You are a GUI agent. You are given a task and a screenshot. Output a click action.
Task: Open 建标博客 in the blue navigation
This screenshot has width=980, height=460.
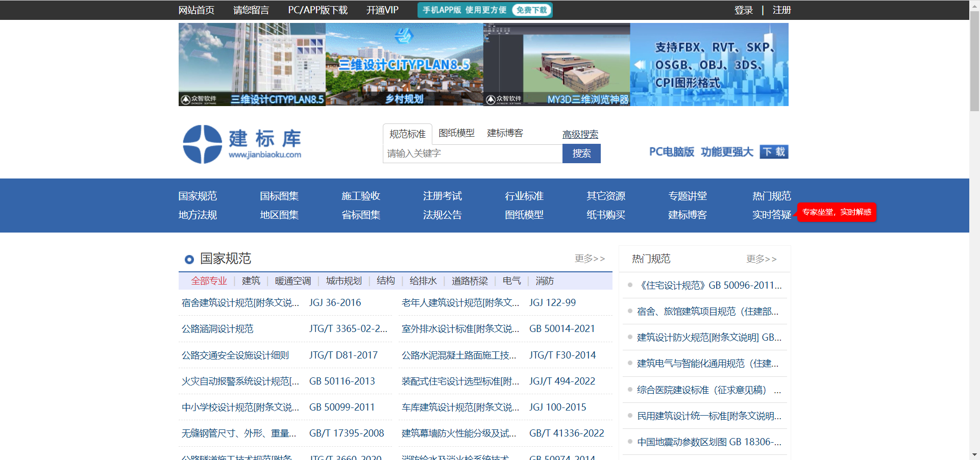point(688,215)
